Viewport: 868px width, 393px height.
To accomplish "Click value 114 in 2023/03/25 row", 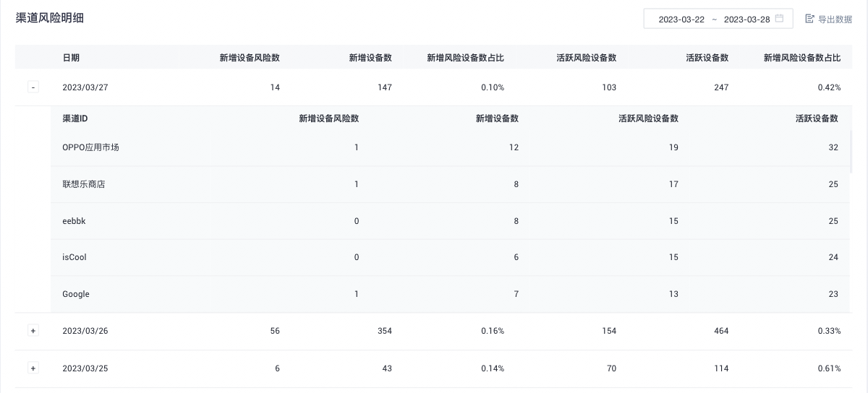I will 721,368.
